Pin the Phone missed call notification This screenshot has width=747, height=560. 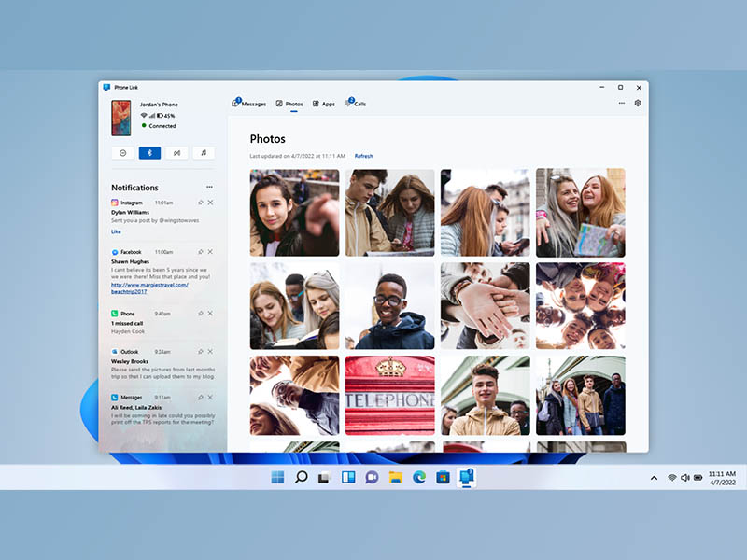[201, 314]
